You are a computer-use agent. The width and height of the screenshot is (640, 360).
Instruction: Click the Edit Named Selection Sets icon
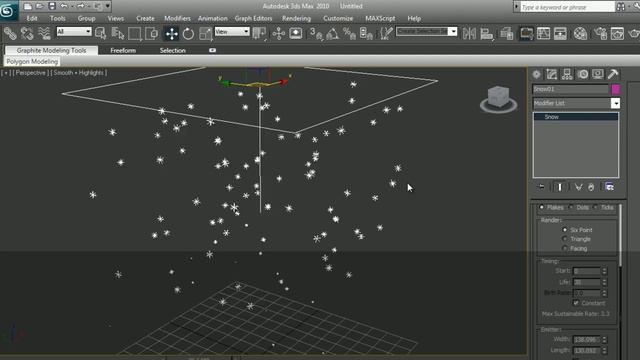[x=386, y=33]
